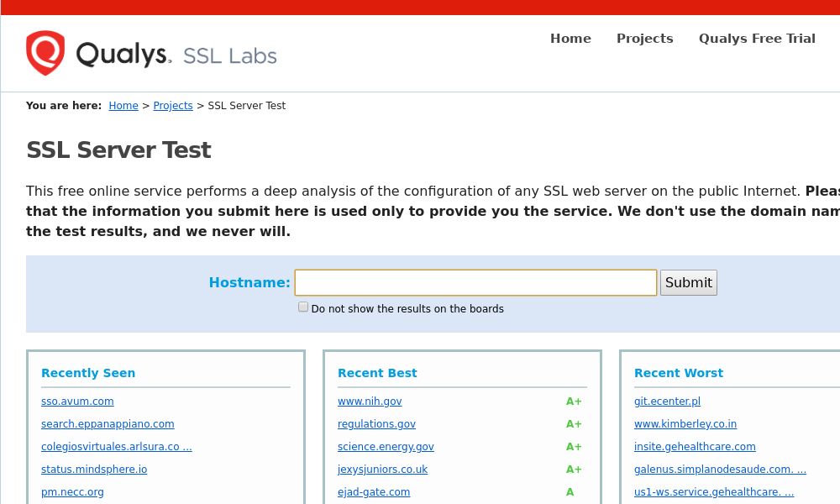Open Qualys Free Trial menu item
This screenshot has height=504, width=840.
point(757,39)
